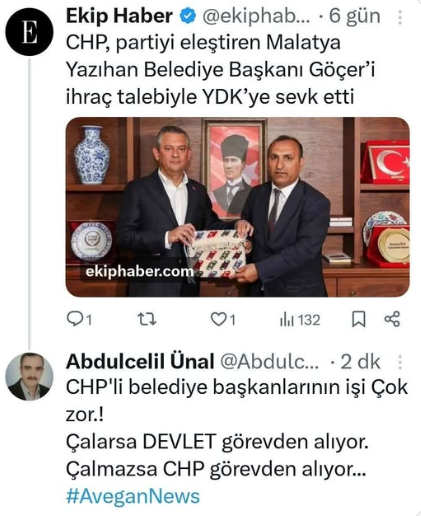Open the @Abdulc... handle
This screenshot has height=516, width=421.
pos(270,362)
